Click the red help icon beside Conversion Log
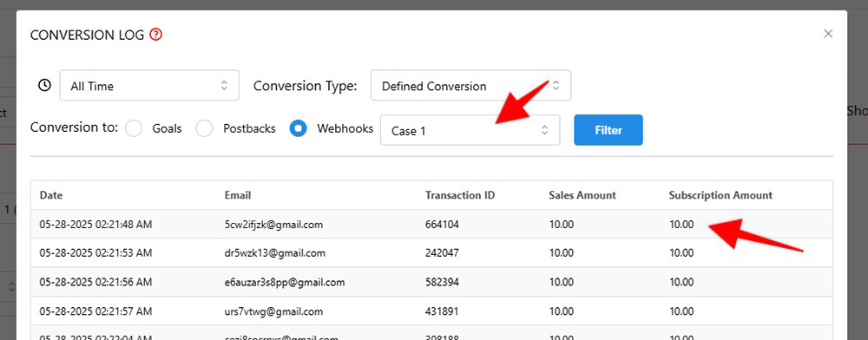This screenshot has height=340, width=868. [x=156, y=35]
